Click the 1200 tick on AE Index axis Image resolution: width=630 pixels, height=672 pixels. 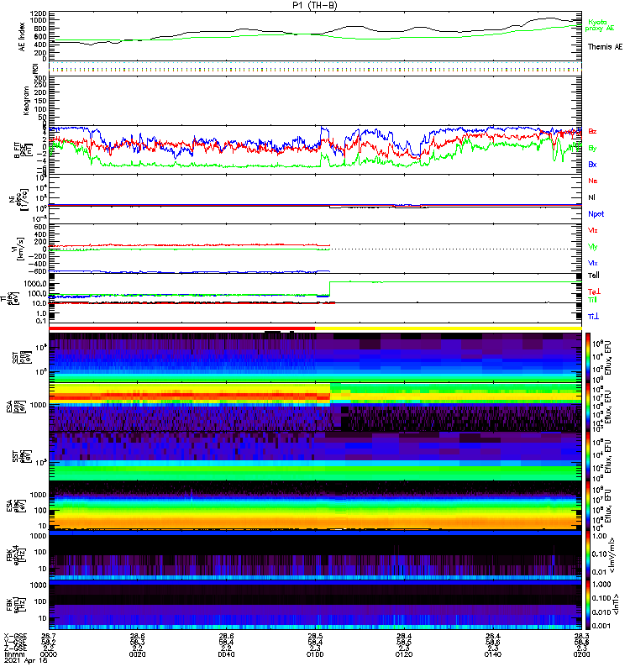coord(38,13)
